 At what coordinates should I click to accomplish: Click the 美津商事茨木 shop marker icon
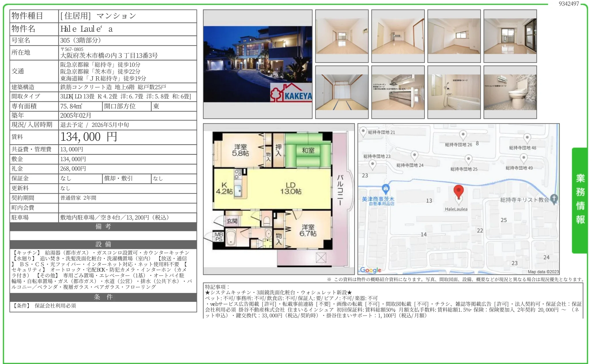click(x=385, y=189)
